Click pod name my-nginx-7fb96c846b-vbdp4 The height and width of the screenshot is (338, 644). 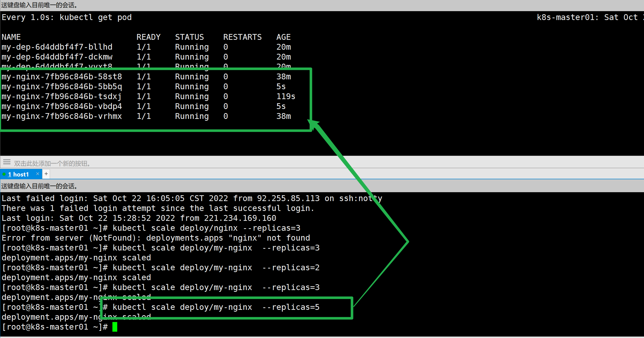tap(62, 106)
